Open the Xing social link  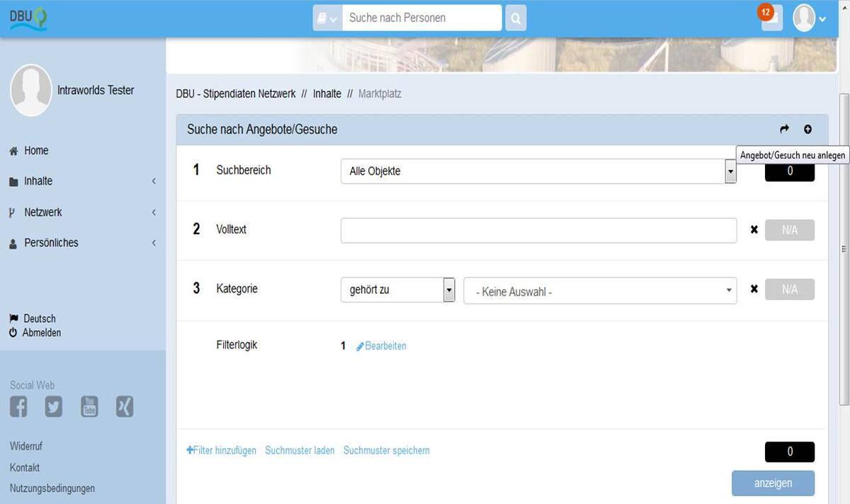125,406
